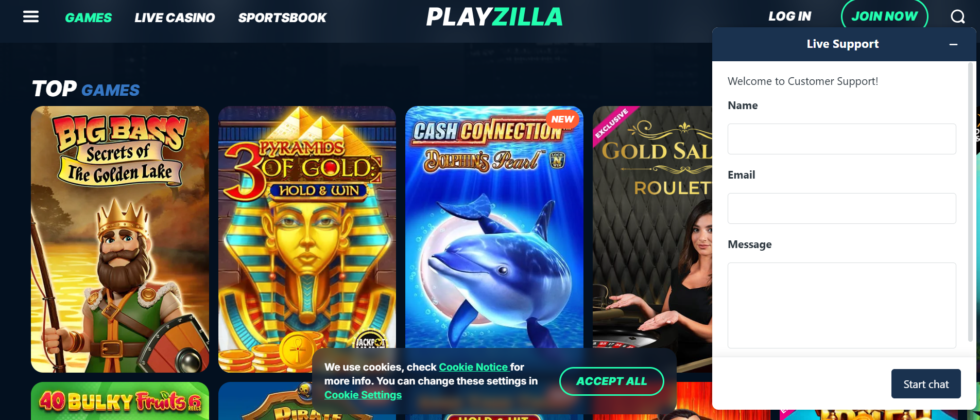This screenshot has width=980, height=420.
Task: Click the Log In link
Action: pos(789,16)
